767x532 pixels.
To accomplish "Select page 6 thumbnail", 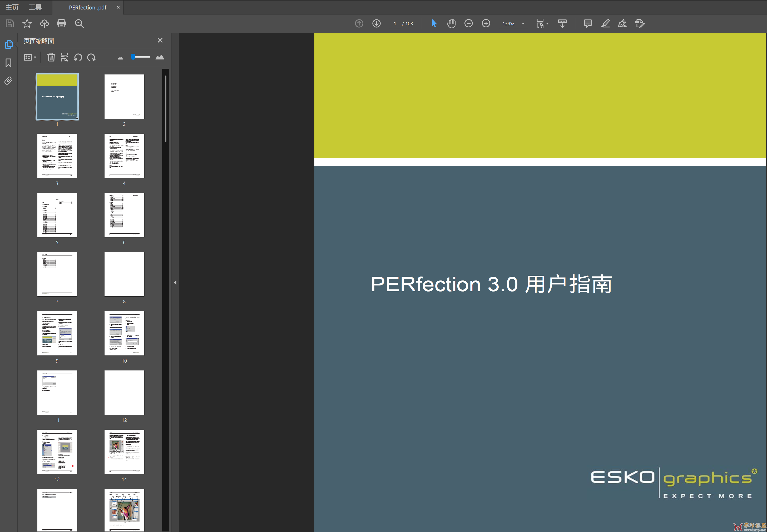I will 124,215.
